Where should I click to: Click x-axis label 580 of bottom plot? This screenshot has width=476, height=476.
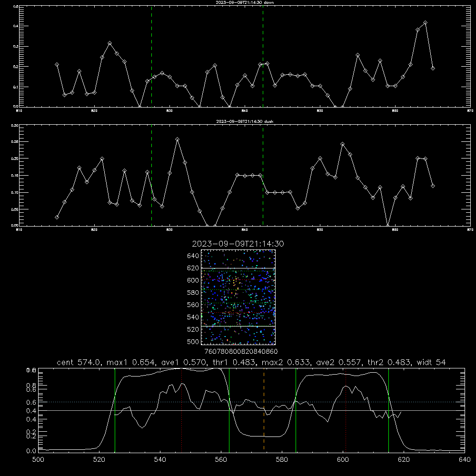[282, 460]
